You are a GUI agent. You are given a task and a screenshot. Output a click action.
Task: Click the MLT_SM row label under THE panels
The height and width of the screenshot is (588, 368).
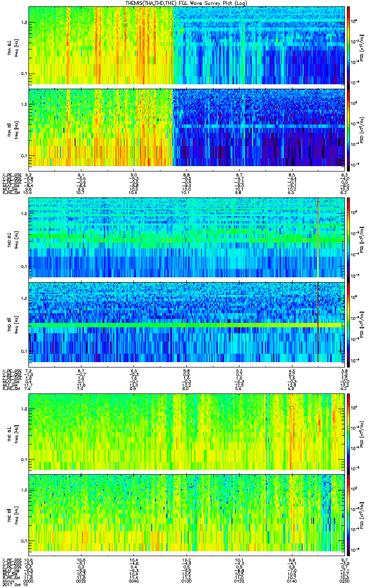9,574
